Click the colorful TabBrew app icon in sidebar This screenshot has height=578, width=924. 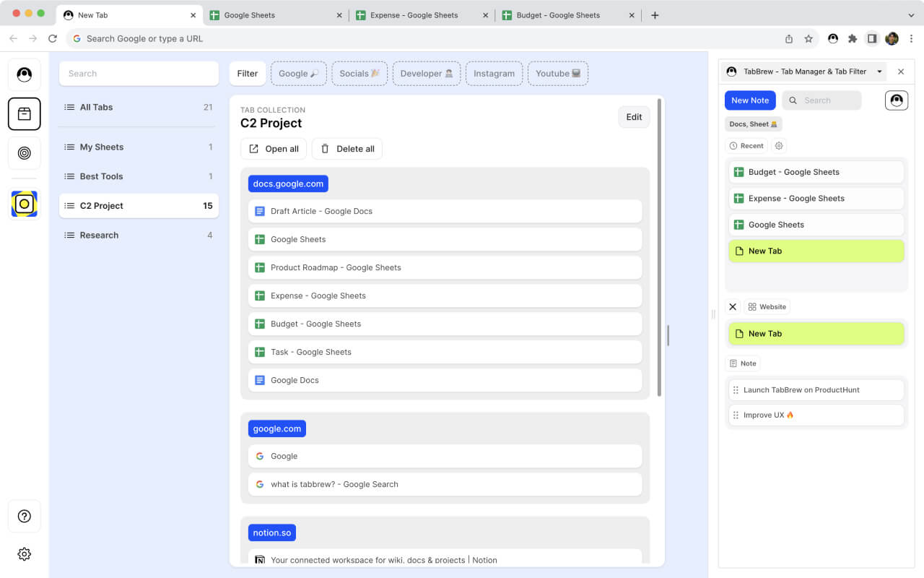[25, 204]
